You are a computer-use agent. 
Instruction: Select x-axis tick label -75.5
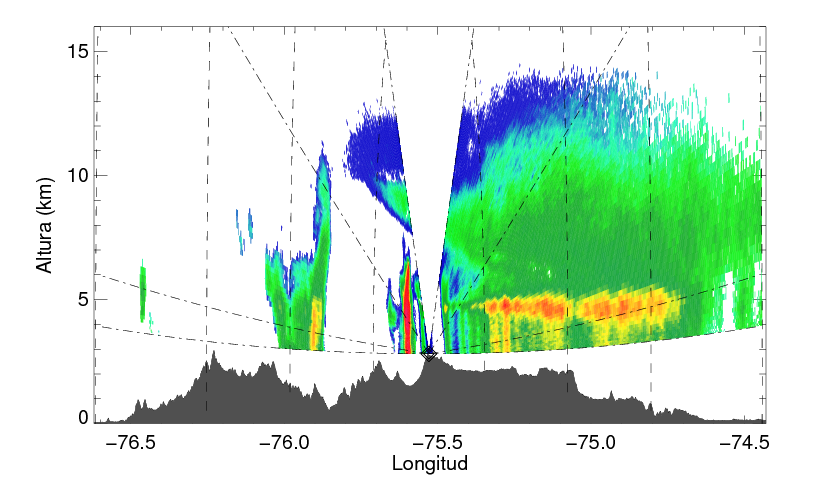(437, 443)
